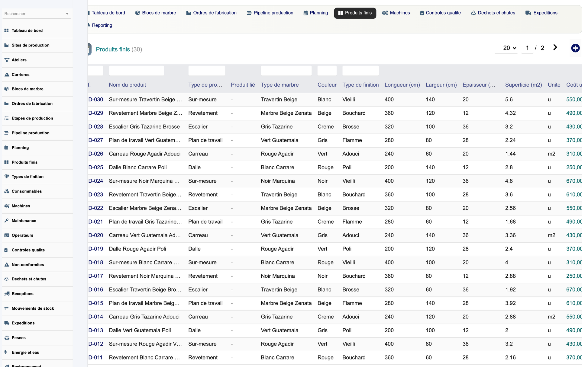
Task: Open Maintenance wrench icon in sidebar
Action: click(x=7, y=221)
